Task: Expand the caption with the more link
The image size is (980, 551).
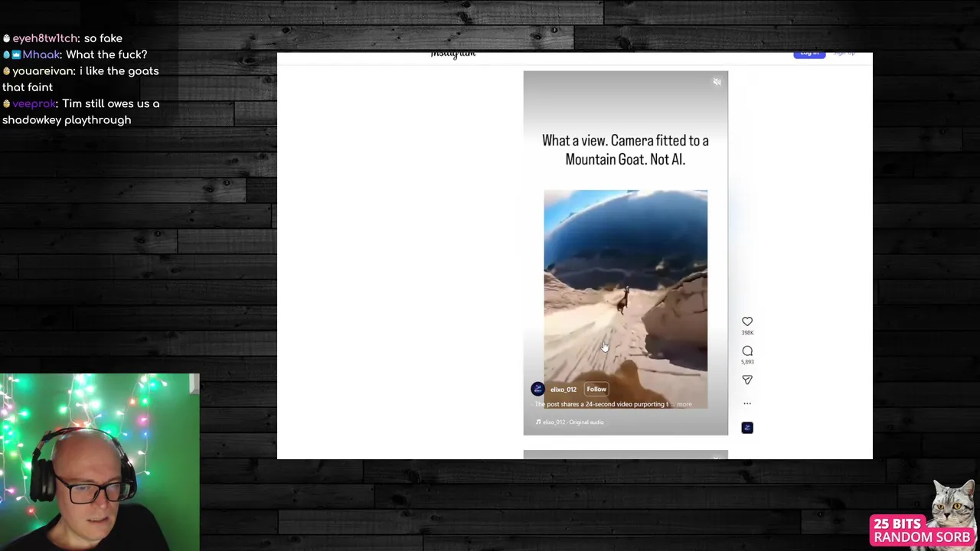Action: pos(684,404)
